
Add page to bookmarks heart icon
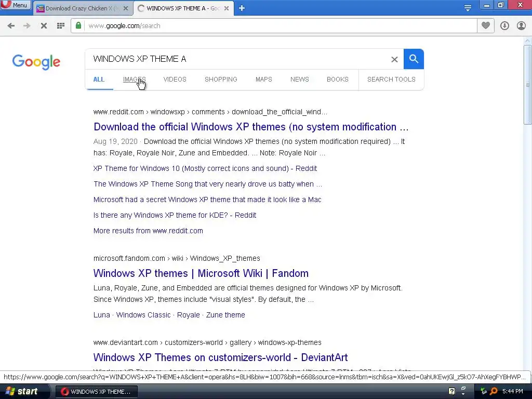click(x=486, y=25)
